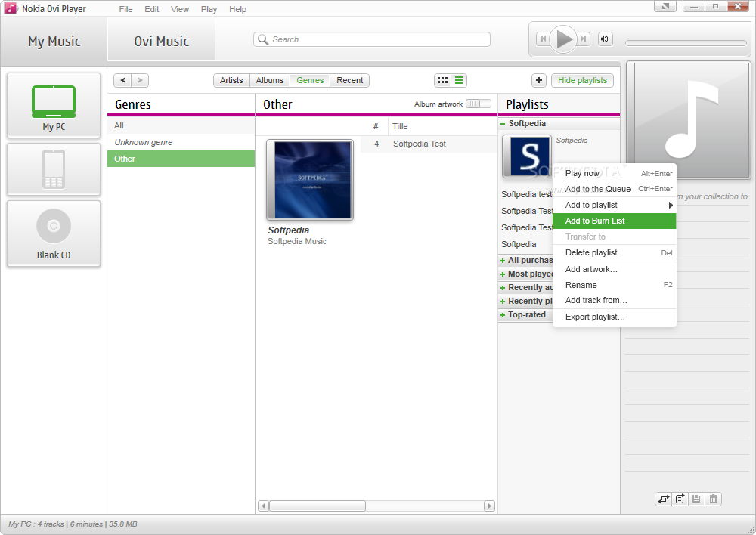Open the My PC source
The image size is (756, 535).
click(54, 106)
